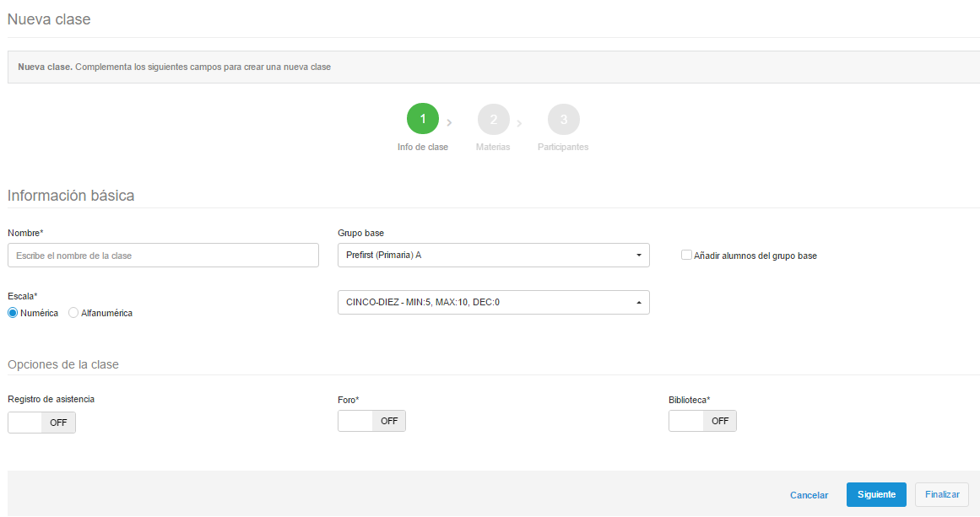Open the Grupo base dropdown
This screenshot has width=980, height=517.
[493, 255]
